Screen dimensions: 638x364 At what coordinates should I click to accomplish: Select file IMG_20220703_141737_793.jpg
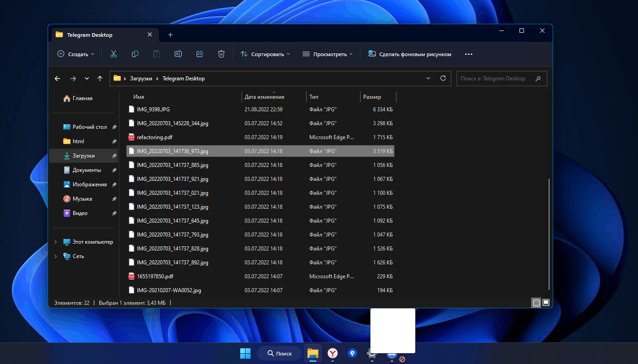coord(260,234)
